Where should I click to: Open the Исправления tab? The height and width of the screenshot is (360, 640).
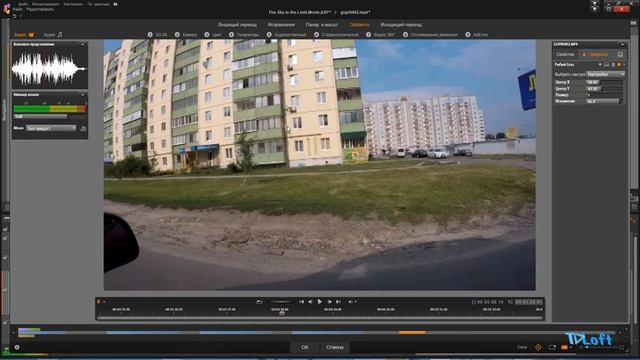281,25
